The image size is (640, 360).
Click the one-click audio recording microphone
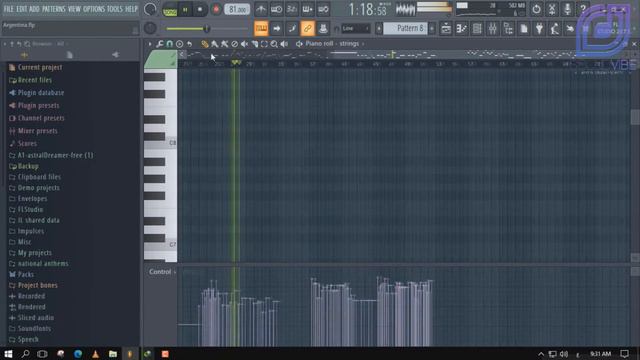click(567, 9)
